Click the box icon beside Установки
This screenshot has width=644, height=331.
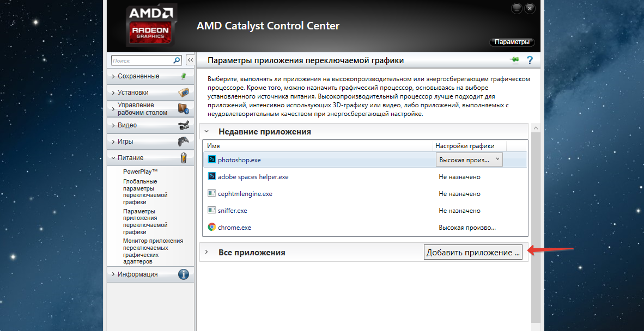click(x=183, y=93)
